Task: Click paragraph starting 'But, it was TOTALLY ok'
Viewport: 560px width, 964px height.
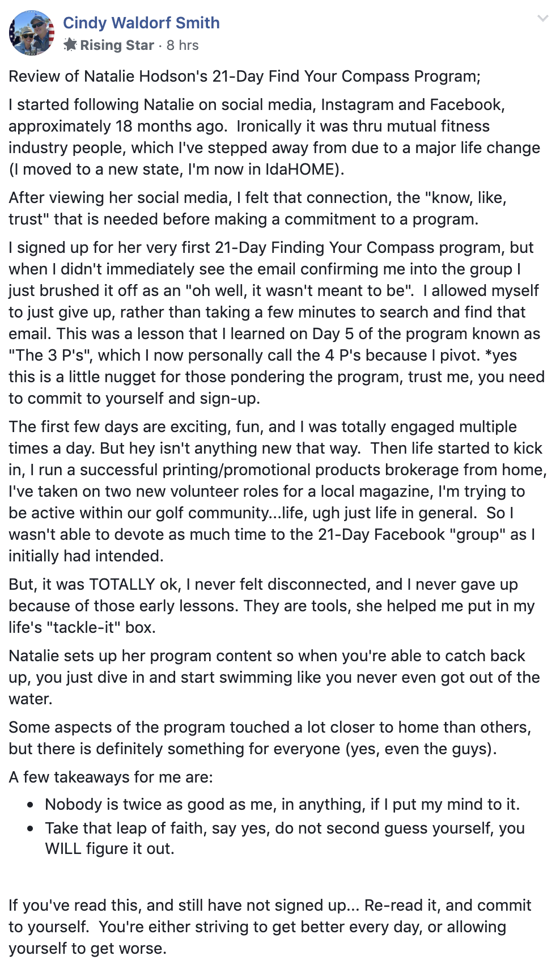Action: [x=271, y=606]
